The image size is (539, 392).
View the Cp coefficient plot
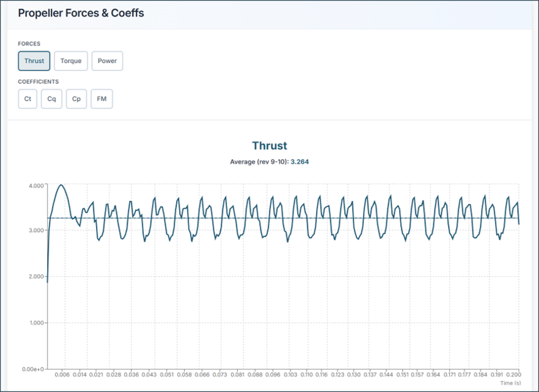click(x=76, y=99)
